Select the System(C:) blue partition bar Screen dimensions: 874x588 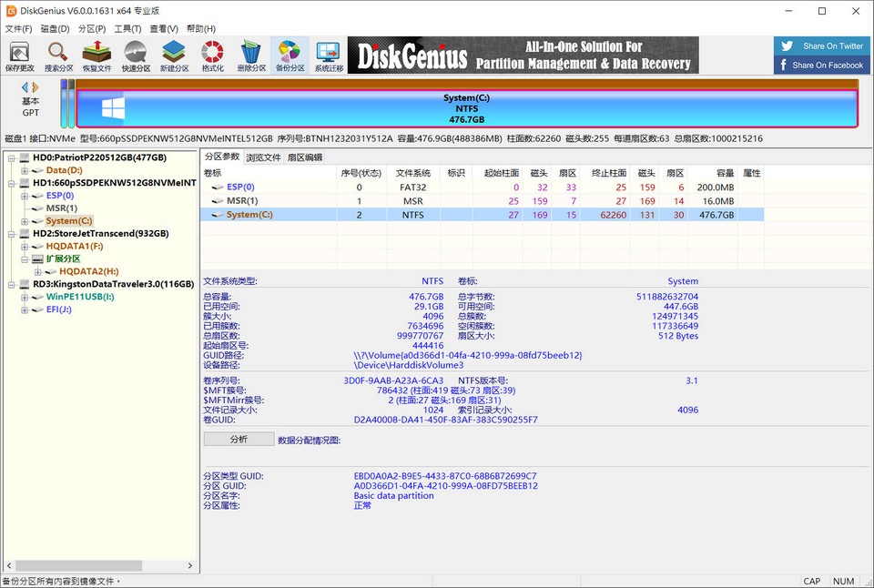pos(465,108)
